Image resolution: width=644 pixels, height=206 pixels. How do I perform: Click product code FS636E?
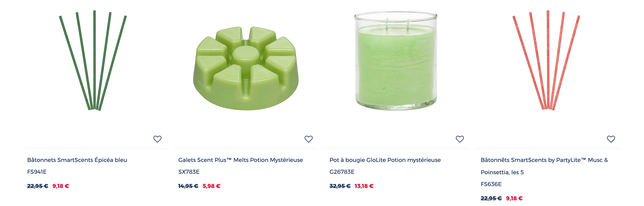491,184
